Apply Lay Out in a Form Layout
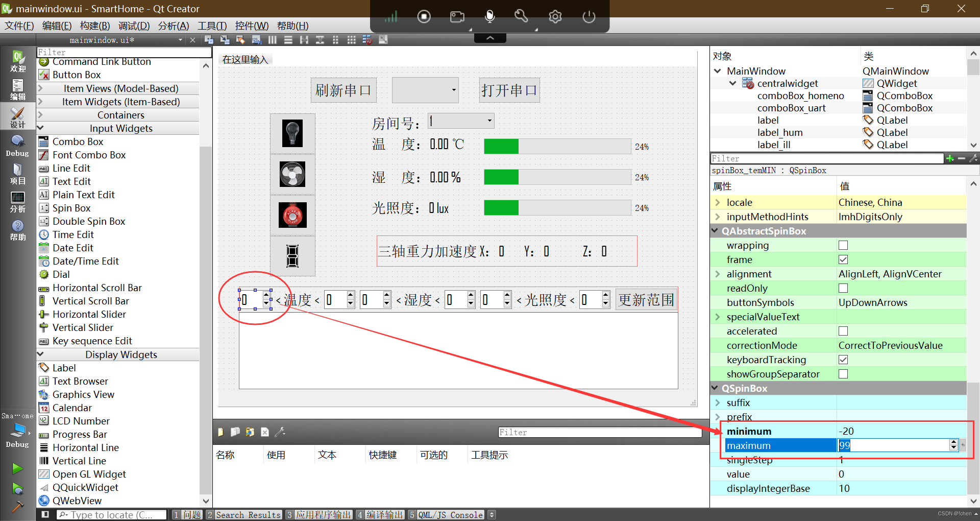 click(335, 40)
